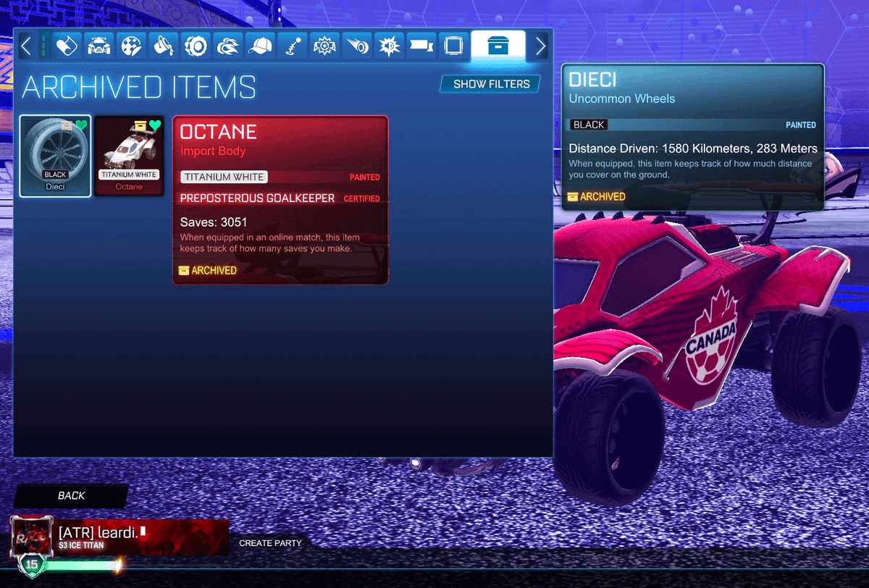Click archive box icon on Octane thumbnail
Image resolution: width=869 pixels, height=588 pixels.
pyautogui.click(x=141, y=125)
